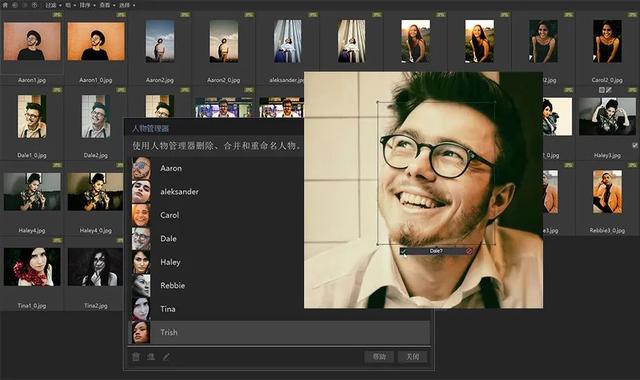640x380 pixels.
Task: Open the 组 group dropdown
Action: 70,5
